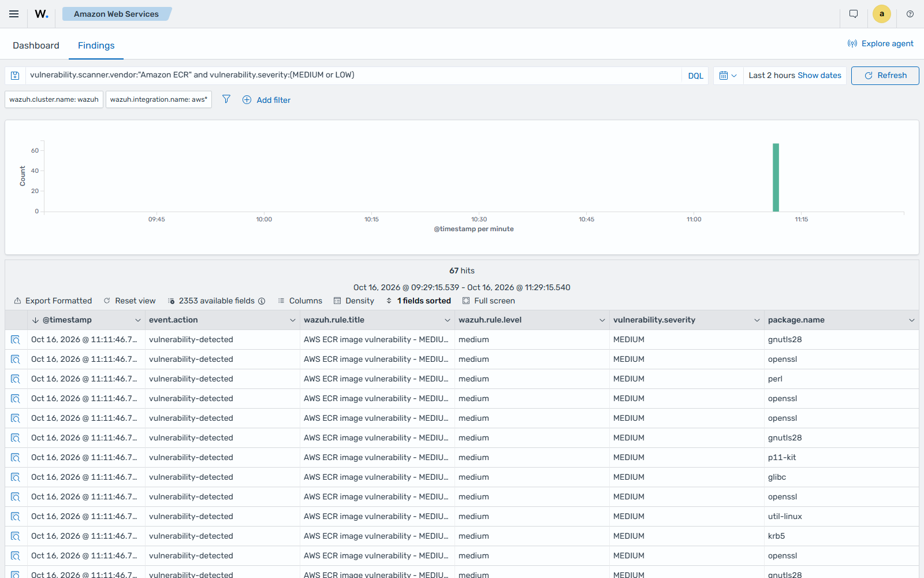Open the Columns selector
This screenshot has height=578, width=924.
click(x=300, y=301)
